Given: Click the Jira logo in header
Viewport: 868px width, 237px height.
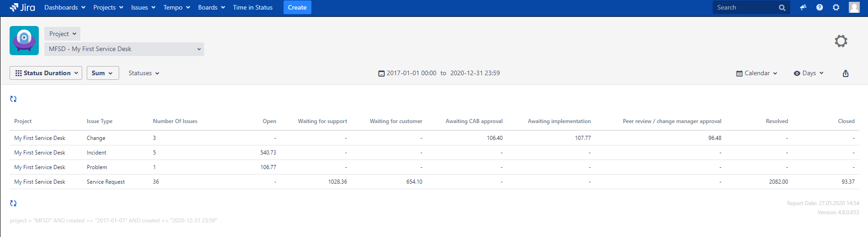Looking at the screenshot, I should pos(22,7).
